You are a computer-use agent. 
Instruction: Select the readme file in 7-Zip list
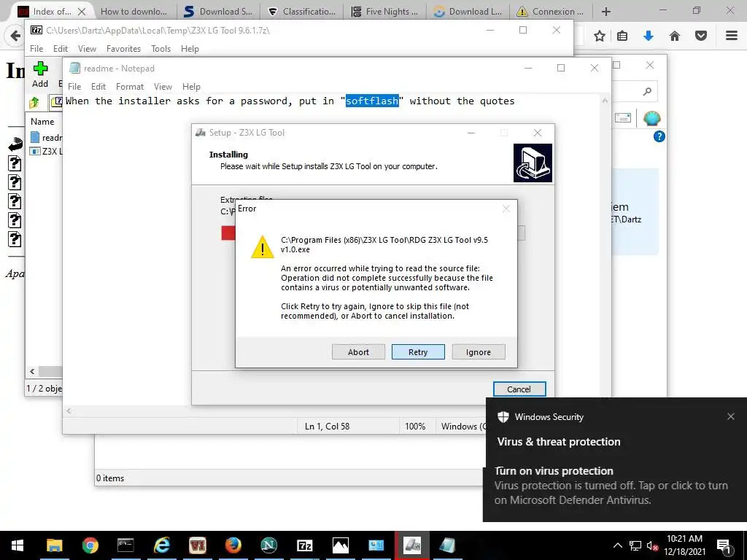(x=46, y=138)
